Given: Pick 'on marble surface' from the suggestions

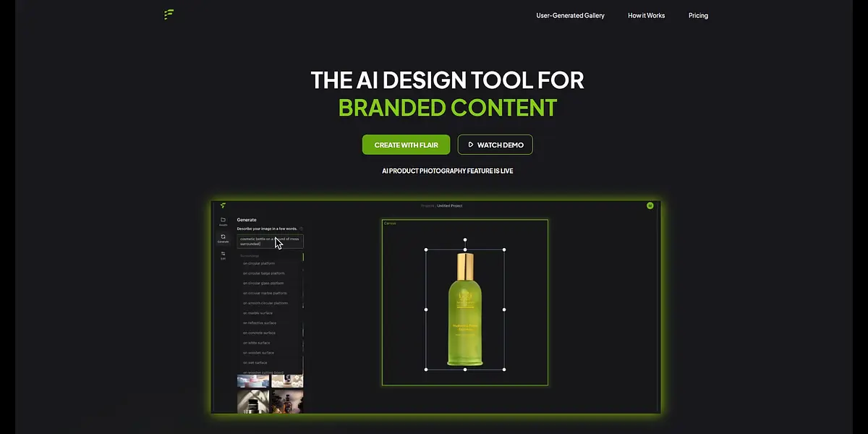Looking at the screenshot, I should click(x=258, y=313).
